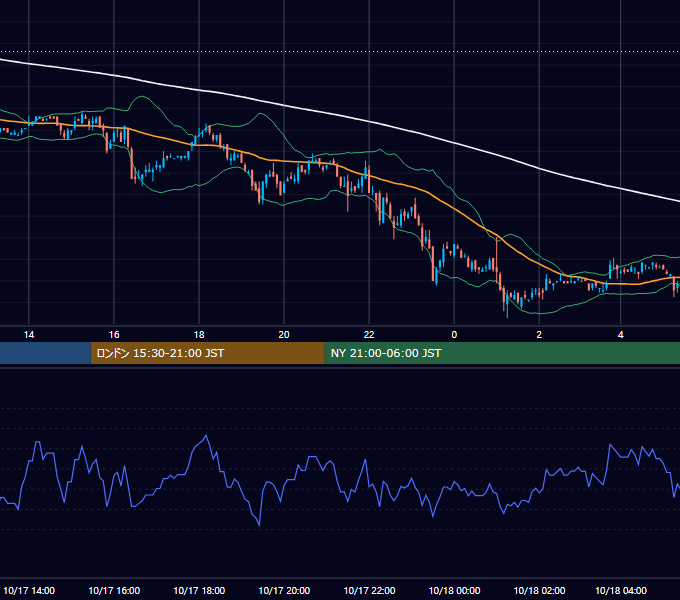680x600 pixels.
Task: Select the 20 hour axis label
Action: point(284,335)
